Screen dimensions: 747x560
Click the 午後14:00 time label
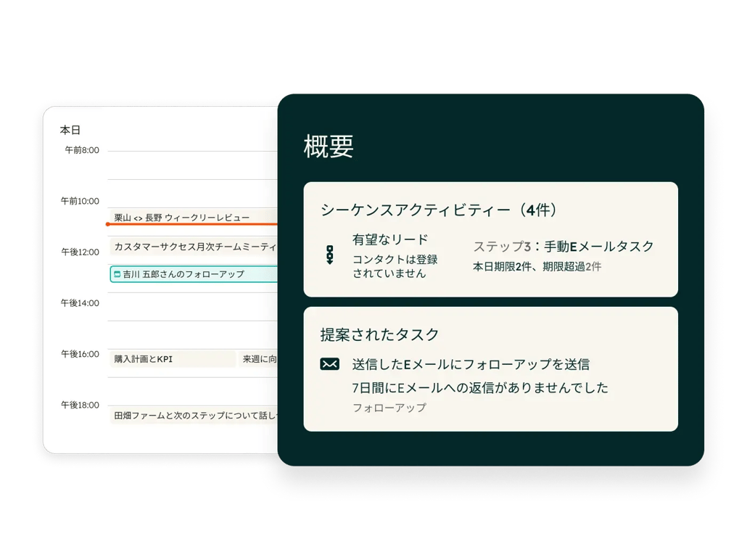click(x=80, y=303)
